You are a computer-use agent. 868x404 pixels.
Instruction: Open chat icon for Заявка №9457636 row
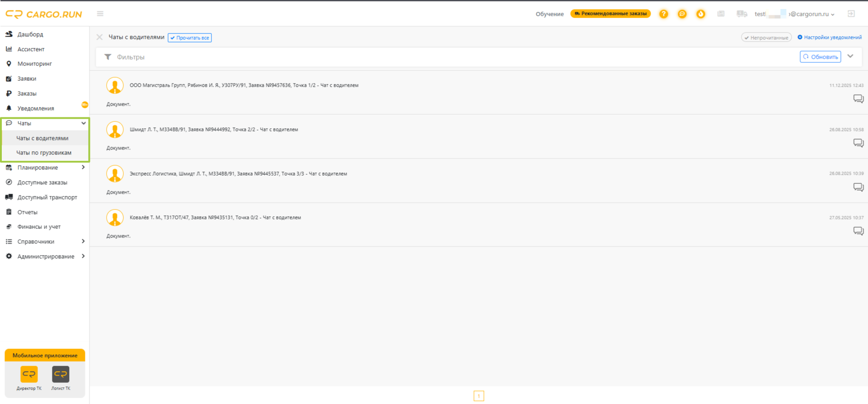(859, 98)
